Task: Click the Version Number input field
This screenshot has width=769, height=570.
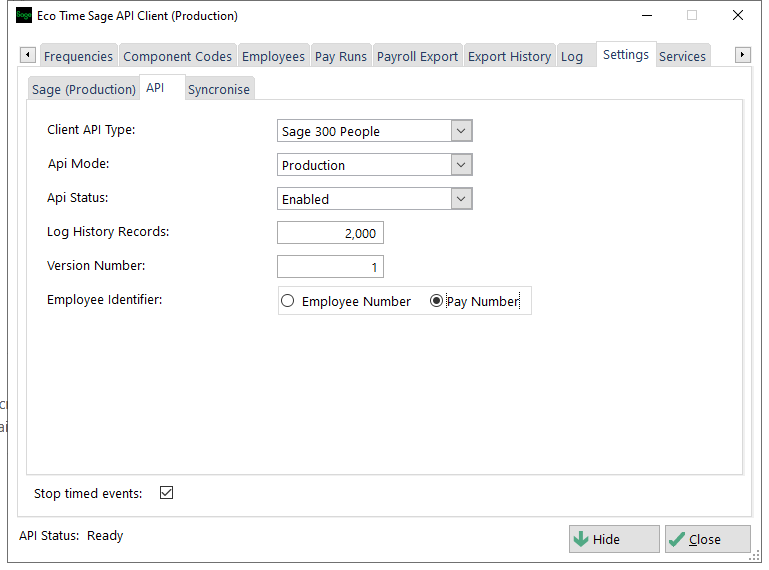Action: pyautogui.click(x=330, y=267)
